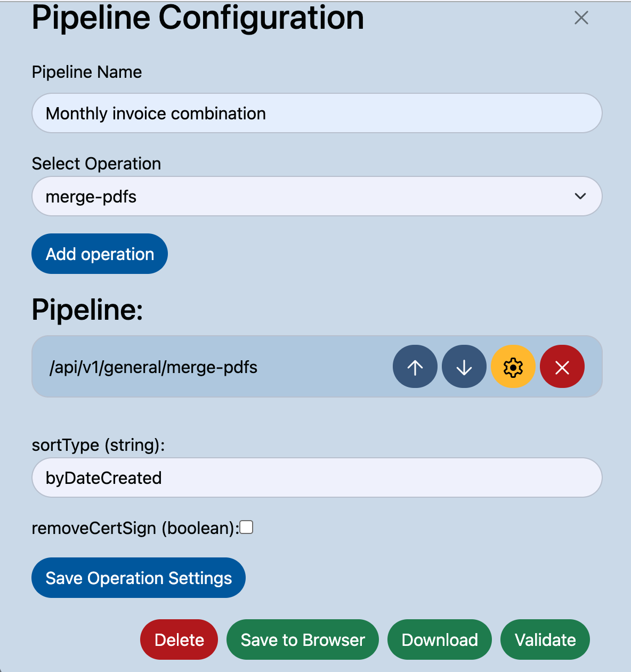Edit the sortType value byDateCreated
631x672 pixels.
pyautogui.click(x=317, y=477)
